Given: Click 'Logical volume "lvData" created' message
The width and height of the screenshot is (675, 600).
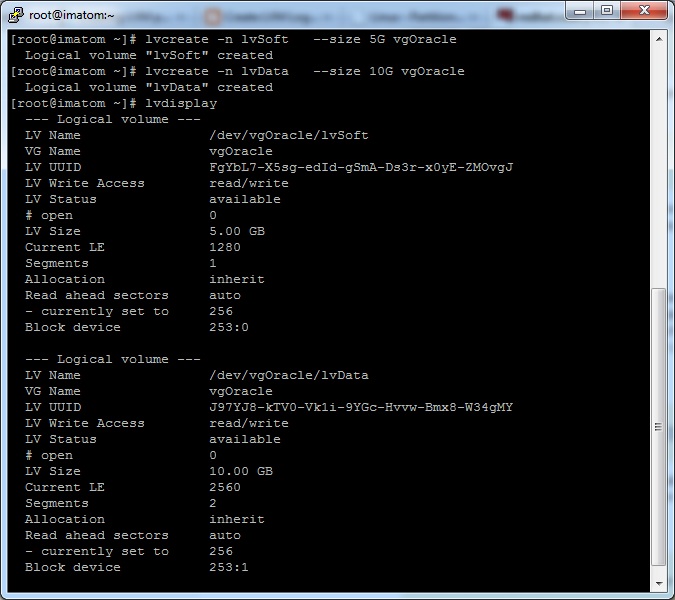Looking at the screenshot, I should point(149,87).
